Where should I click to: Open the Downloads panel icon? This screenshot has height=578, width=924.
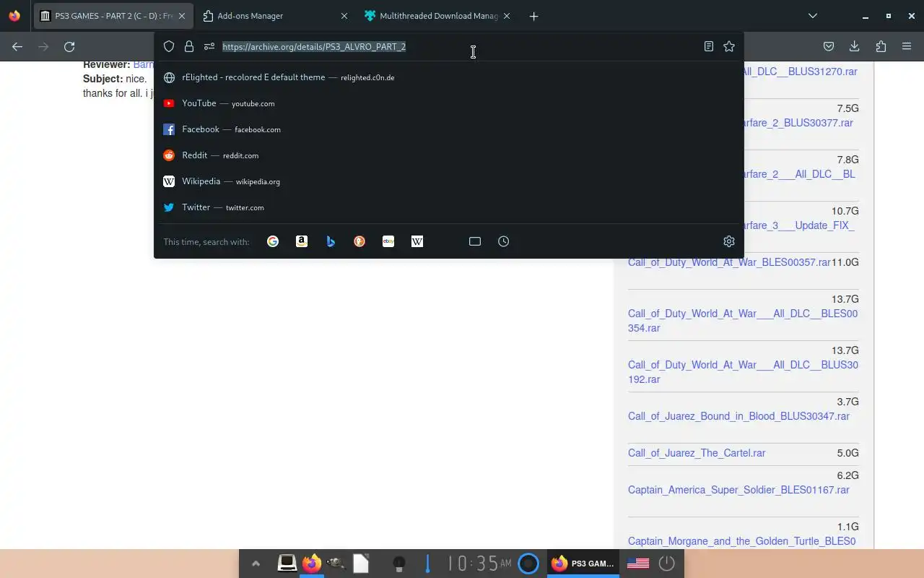coord(855,46)
